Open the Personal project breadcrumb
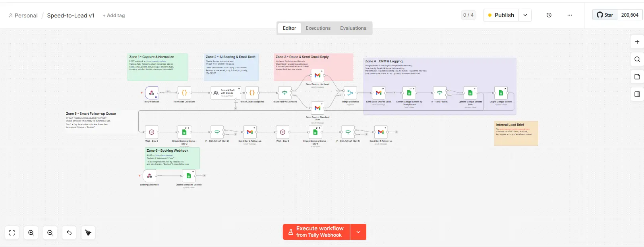This screenshot has height=247, width=644. pyautogui.click(x=23, y=15)
